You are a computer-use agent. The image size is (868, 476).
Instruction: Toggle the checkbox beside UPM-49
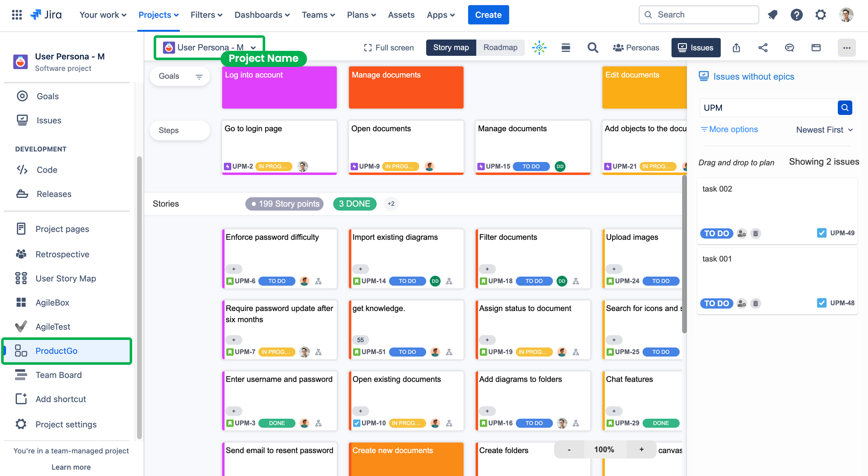[x=821, y=233]
